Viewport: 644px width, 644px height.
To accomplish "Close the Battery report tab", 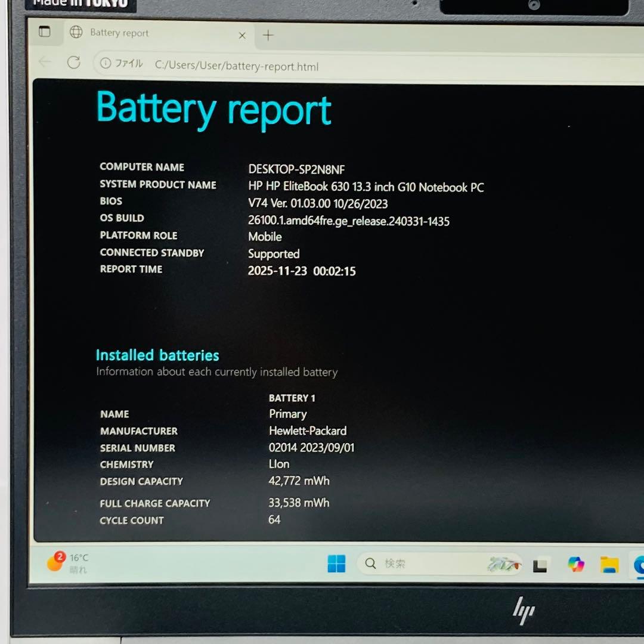I will tap(242, 36).
